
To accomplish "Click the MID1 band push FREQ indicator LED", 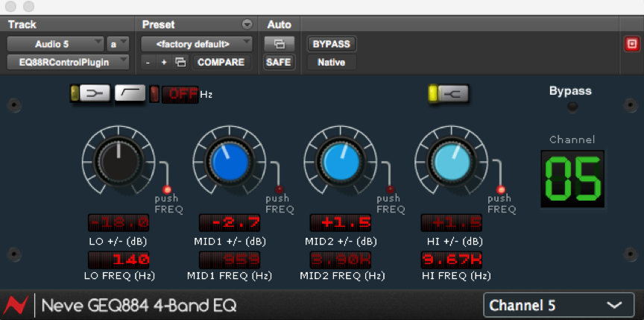I will tap(279, 189).
